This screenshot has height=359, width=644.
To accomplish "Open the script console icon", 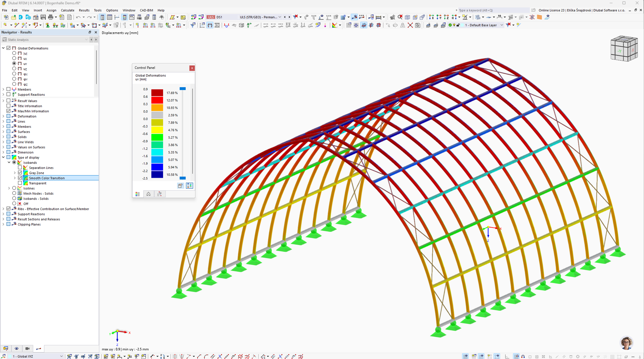I will pos(132,17).
